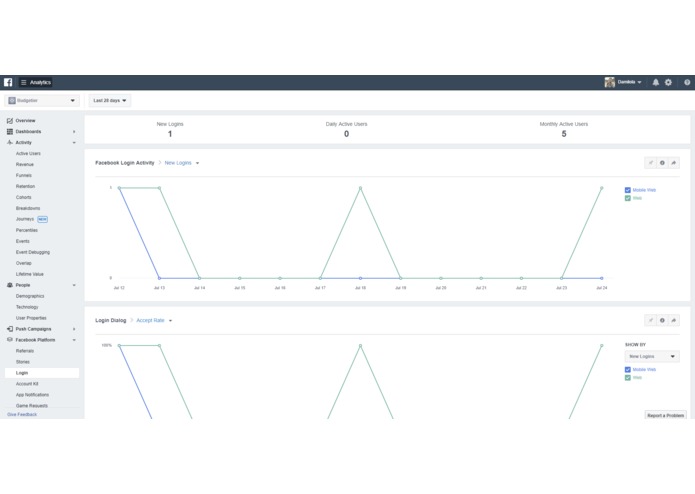
Task: Click Jul 24 Web data point
Action: pyautogui.click(x=601, y=188)
